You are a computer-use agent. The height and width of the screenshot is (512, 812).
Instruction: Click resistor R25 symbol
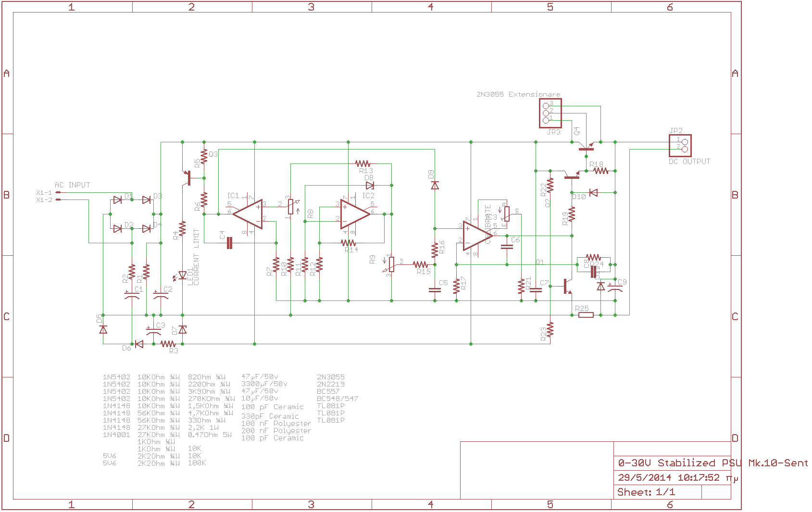click(586, 315)
